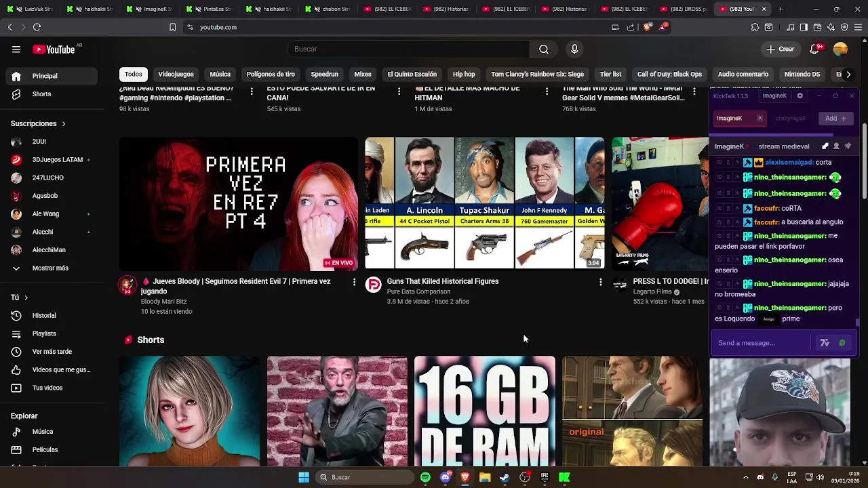Focus the YouTube Buscar search box
Image resolution: width=868 pixels, height=488 pixels.
[x=408, y=49]
